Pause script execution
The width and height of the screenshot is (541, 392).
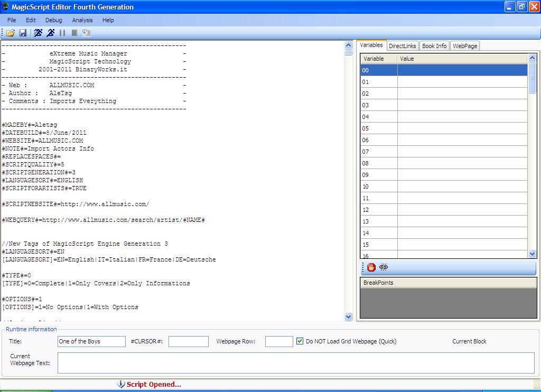[62, 32]
